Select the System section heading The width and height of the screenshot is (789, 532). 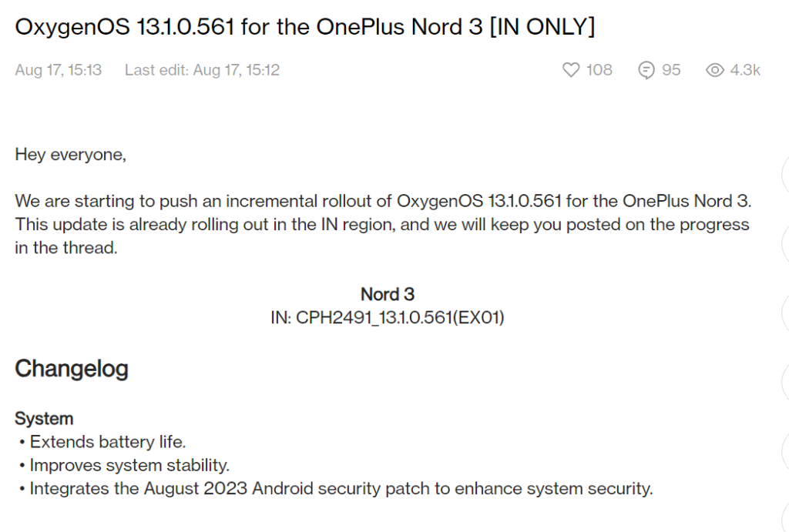[x=43, y=418]
